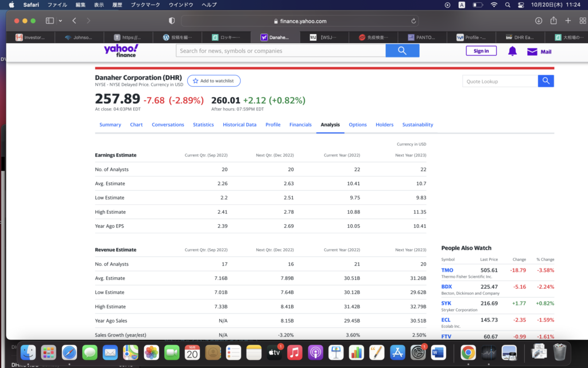This screenshot has height=368, width=588.
Task: Click Safari privacy report shield icon
Action: 172,21
